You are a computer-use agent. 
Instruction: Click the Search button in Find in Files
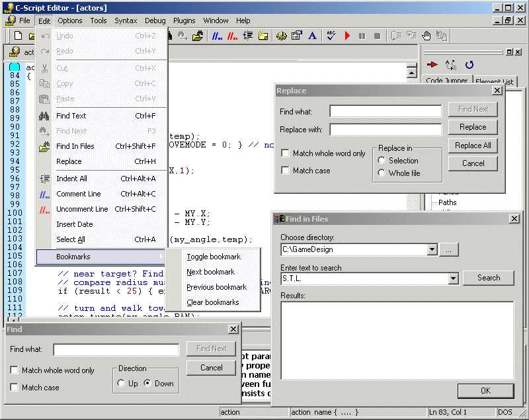(x=489, y=278)
